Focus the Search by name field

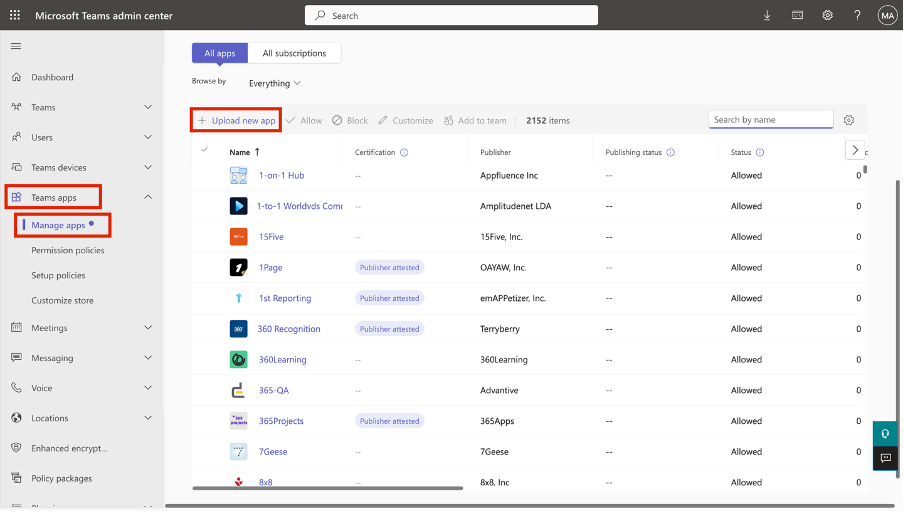tap(771, 120)
